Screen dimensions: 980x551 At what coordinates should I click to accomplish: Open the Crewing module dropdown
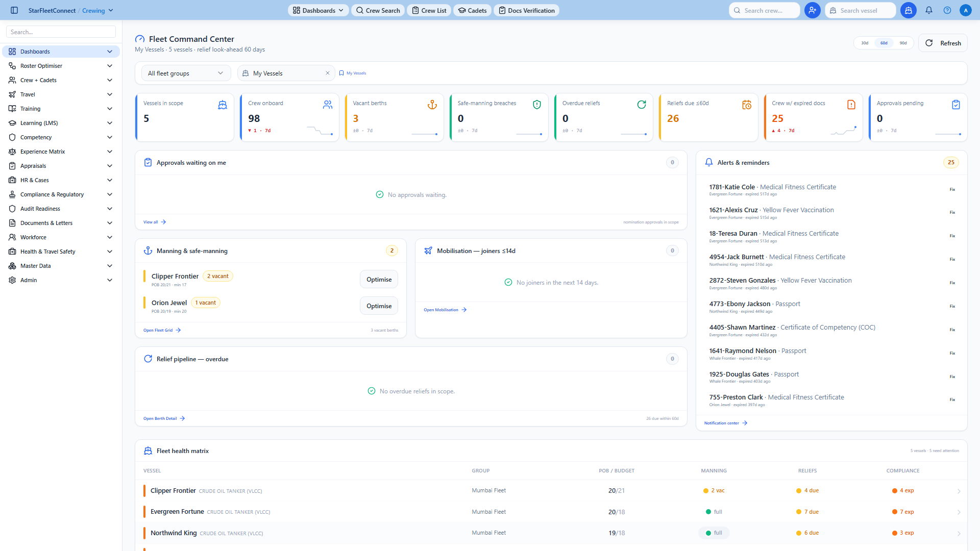[x=97, y=10]
